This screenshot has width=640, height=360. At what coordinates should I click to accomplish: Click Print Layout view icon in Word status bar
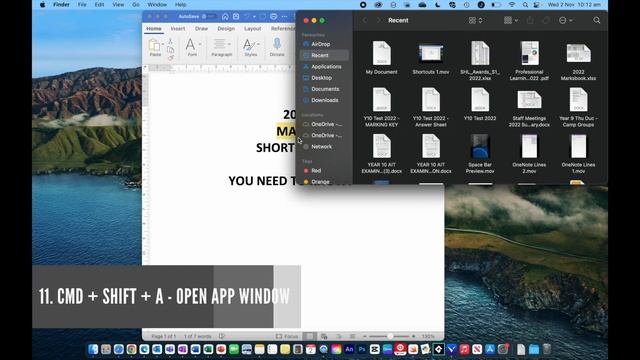(310, 336)
